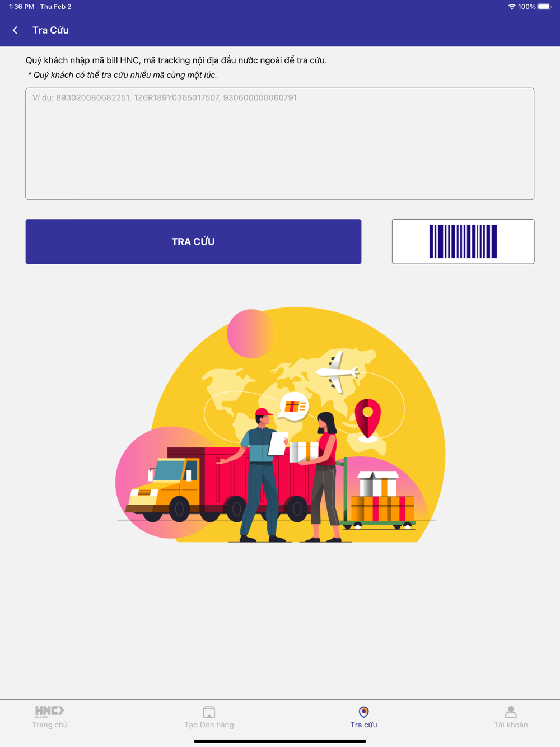
Task: Tap the Wi-Fi status icon
Action: tap(512, 7)
